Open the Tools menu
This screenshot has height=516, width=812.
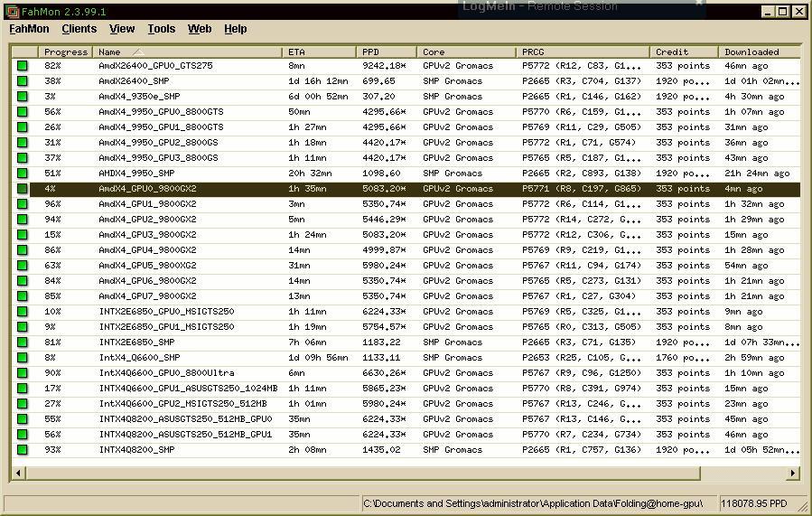point(161,29)
